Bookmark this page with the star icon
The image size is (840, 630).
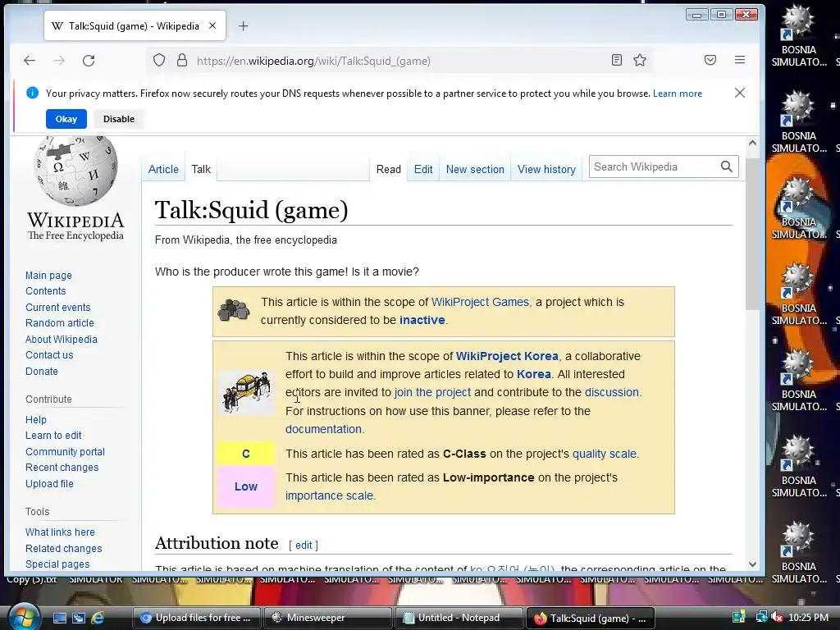(x=640, y=60)
